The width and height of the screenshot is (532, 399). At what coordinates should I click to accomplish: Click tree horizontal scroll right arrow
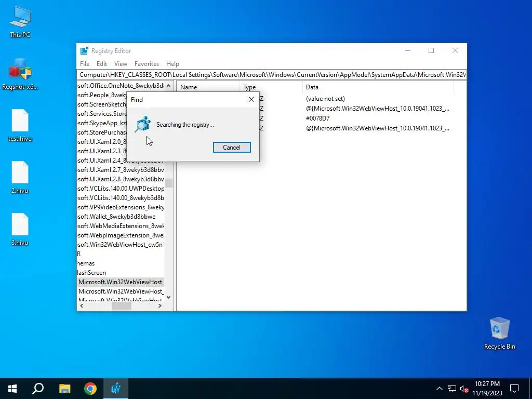click(160, 305)
